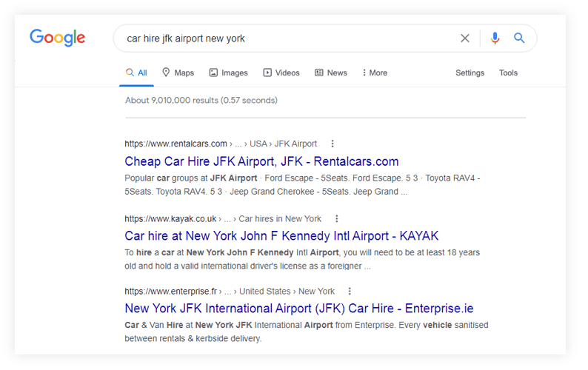
Task: Go to the News tab
Action: click(330, 73)
